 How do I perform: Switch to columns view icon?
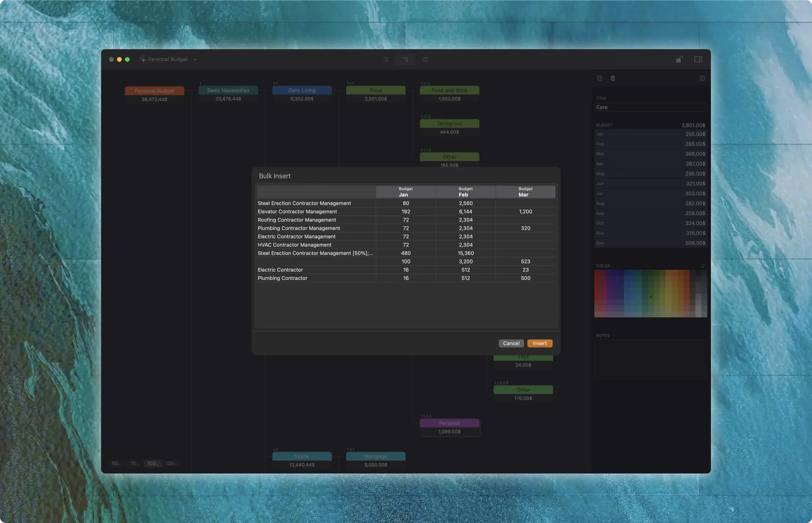coord(425,59)
